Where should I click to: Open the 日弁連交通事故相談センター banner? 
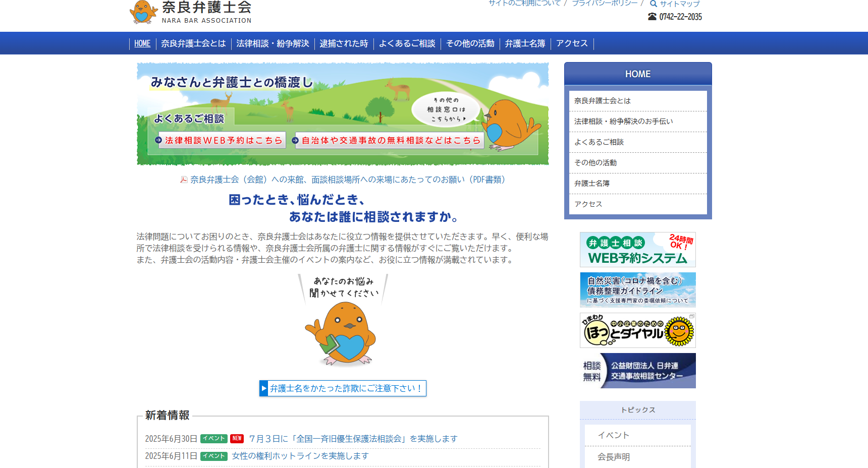click(638, 371)
